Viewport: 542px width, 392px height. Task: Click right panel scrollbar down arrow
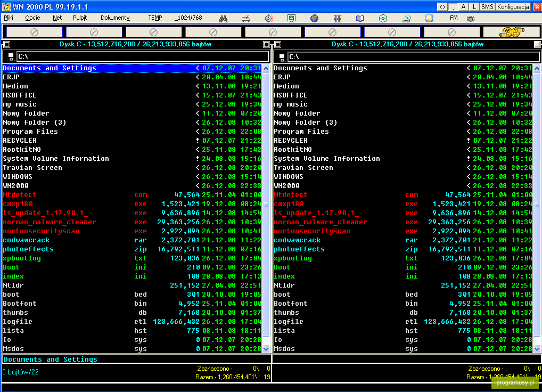[x=537, y=349]
